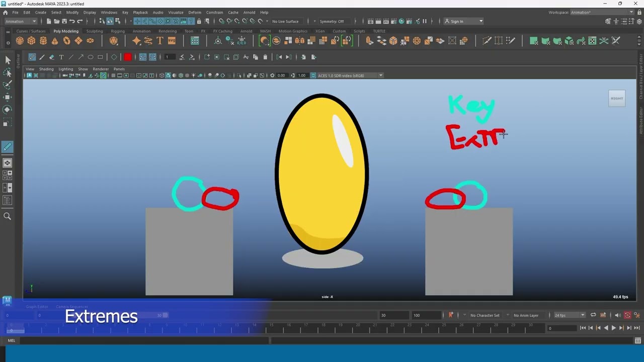Click the animation end field showing 100
This screenshot has width=644, height=362.
pyautogui.click(x=427, y=315)
